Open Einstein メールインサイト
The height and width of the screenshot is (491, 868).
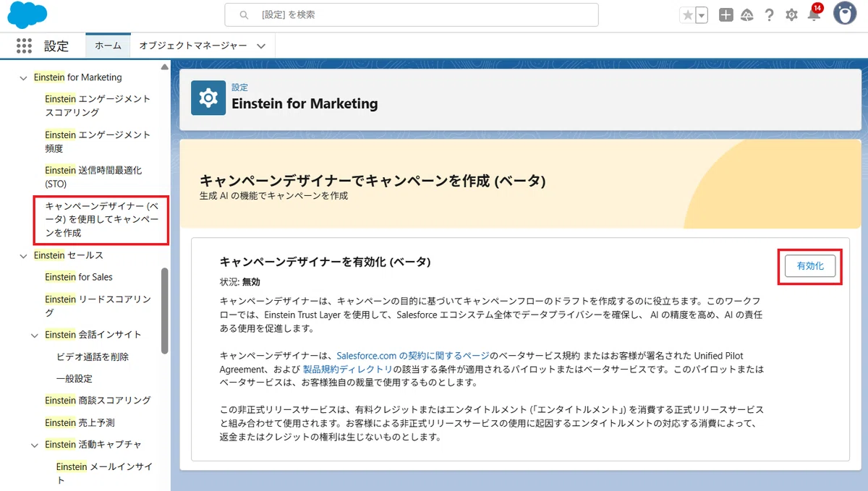coord(105,474)
